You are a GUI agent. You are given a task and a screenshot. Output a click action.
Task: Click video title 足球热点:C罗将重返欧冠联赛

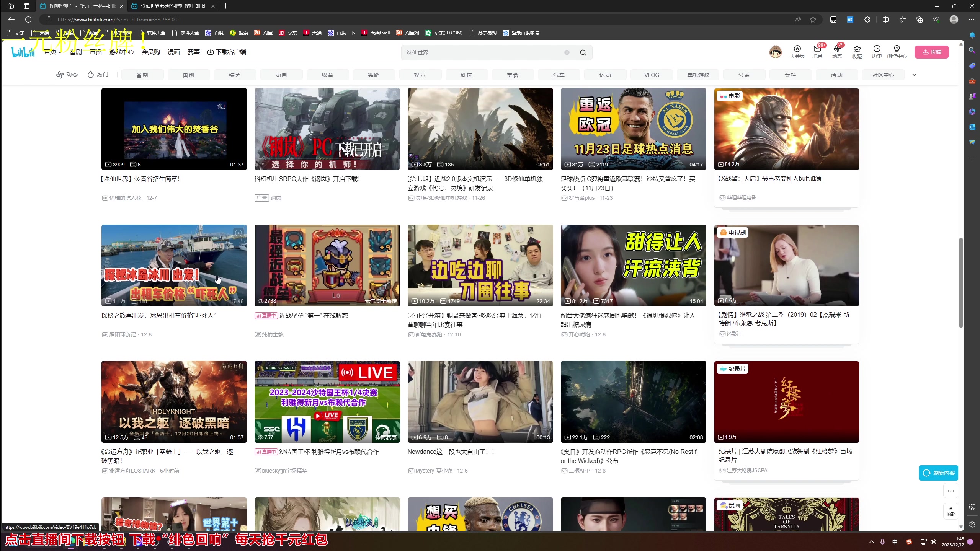628,183
